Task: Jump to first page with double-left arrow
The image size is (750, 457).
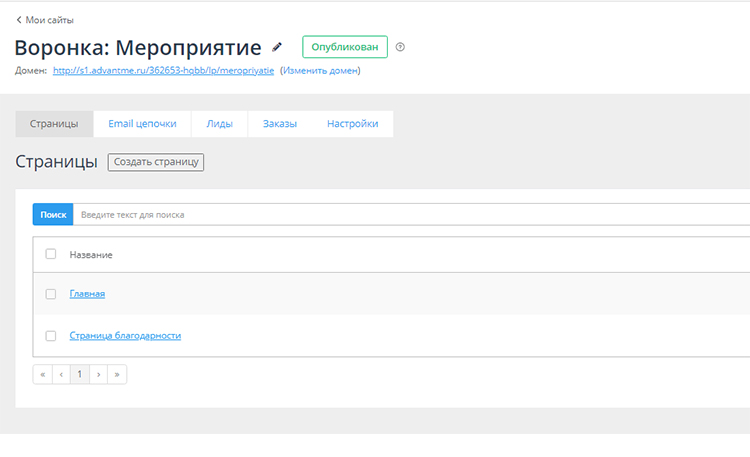Action: coord(42,374)
